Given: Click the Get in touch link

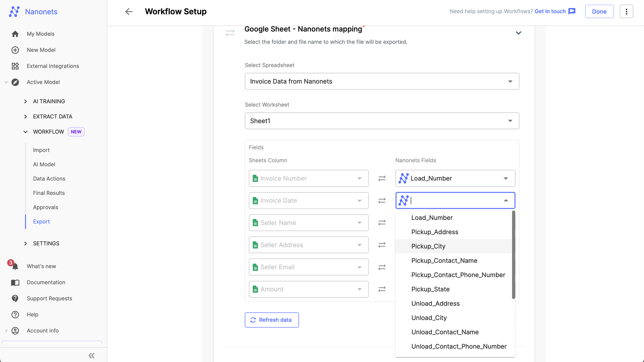Looking at the screenshot, I should [x=550, y=11].
